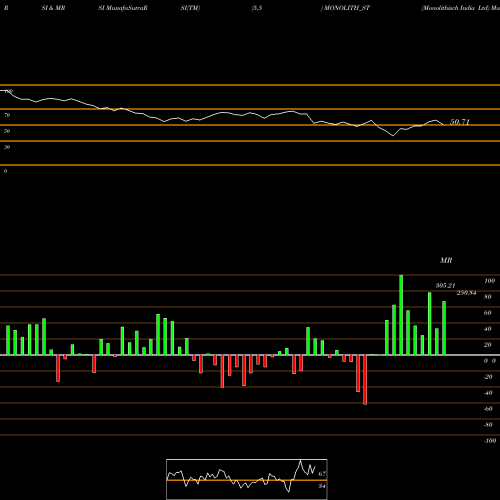Click the current RSI value 50.71
This screenshot has height=500, width=500.
460,122
